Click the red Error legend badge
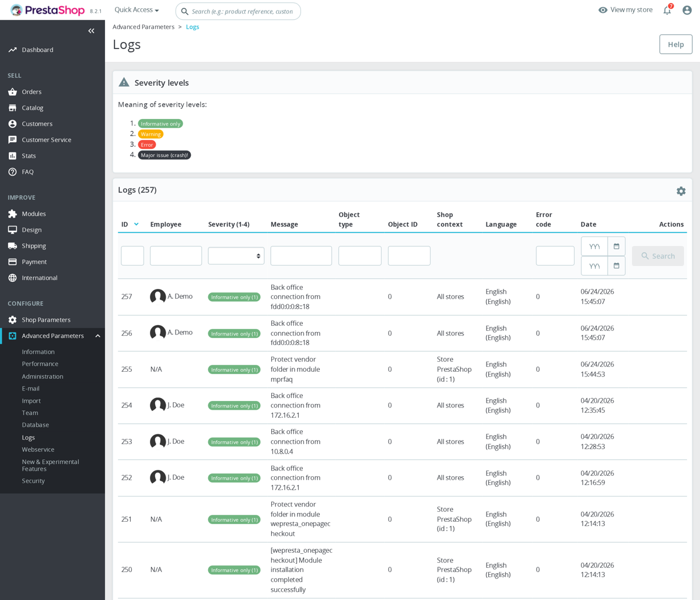 [x=147, y=145]
